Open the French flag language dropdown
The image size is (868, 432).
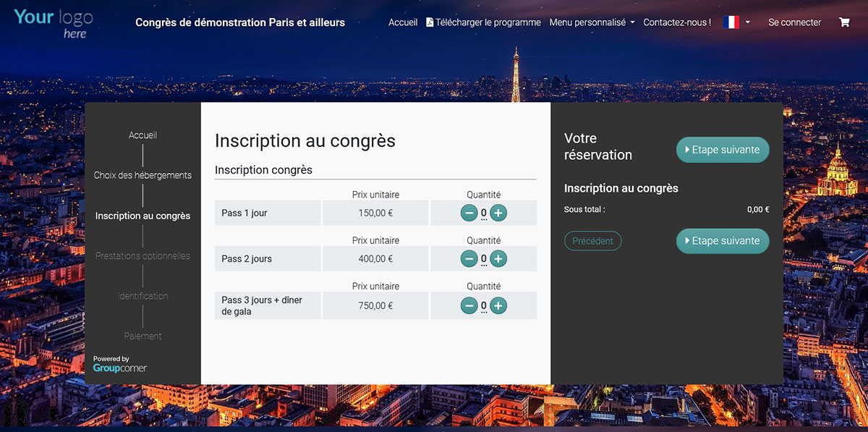click(x=737, y=22)
